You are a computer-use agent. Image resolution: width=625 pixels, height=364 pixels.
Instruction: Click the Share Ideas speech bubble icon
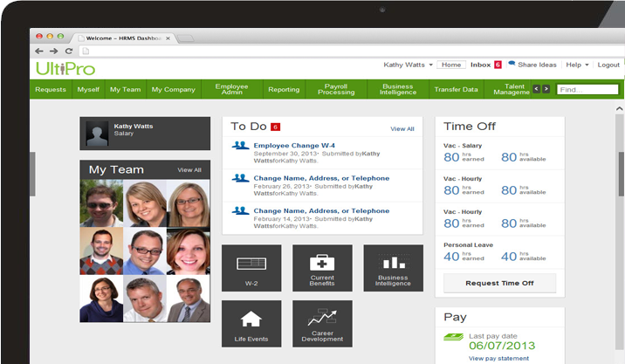click(512, 65)
